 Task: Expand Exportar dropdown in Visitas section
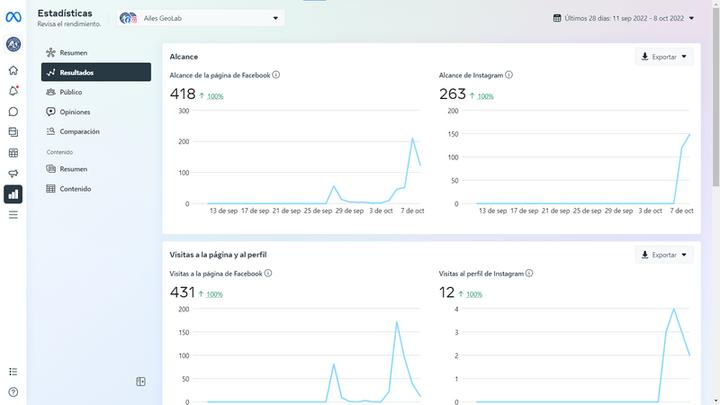[664, 255]
